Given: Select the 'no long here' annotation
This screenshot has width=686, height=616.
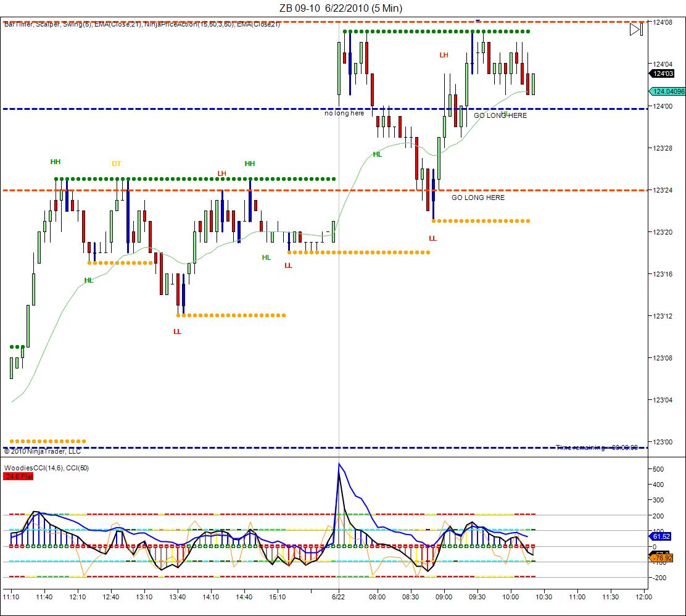Looking at the screenshot, I should 344,113.
